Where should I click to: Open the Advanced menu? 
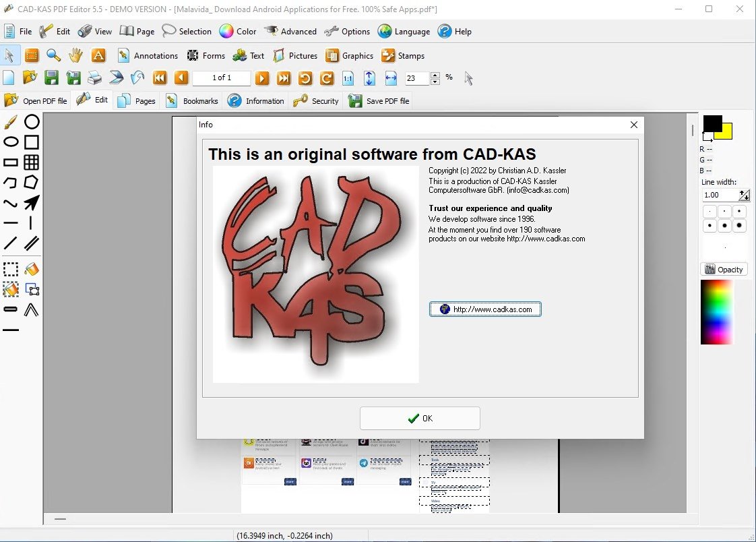click(x=290, y=31)
